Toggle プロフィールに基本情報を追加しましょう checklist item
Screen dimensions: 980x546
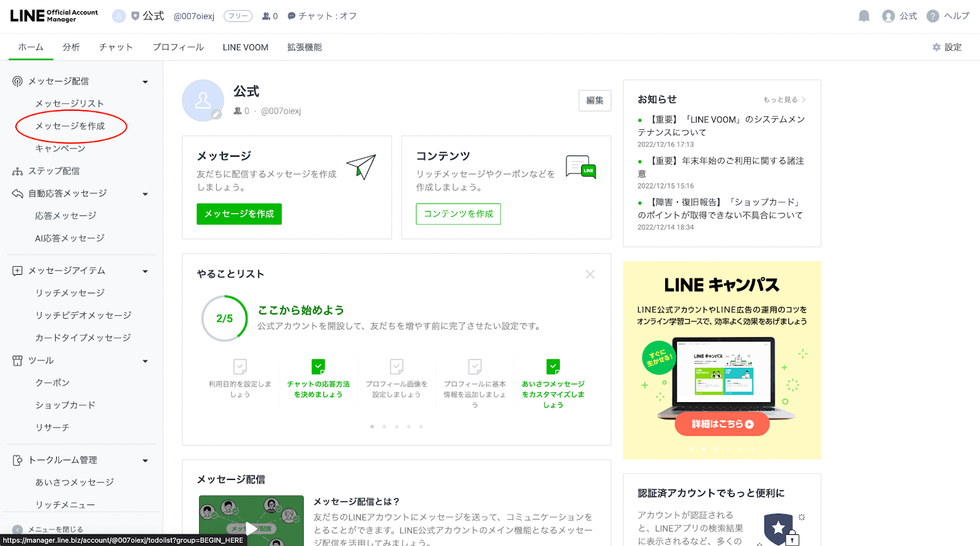point(475,367)
